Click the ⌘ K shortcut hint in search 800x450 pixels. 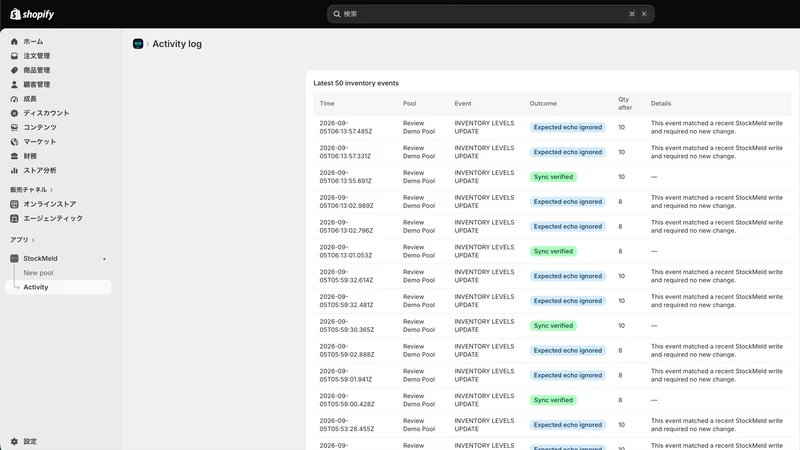[x=638, y=14]
